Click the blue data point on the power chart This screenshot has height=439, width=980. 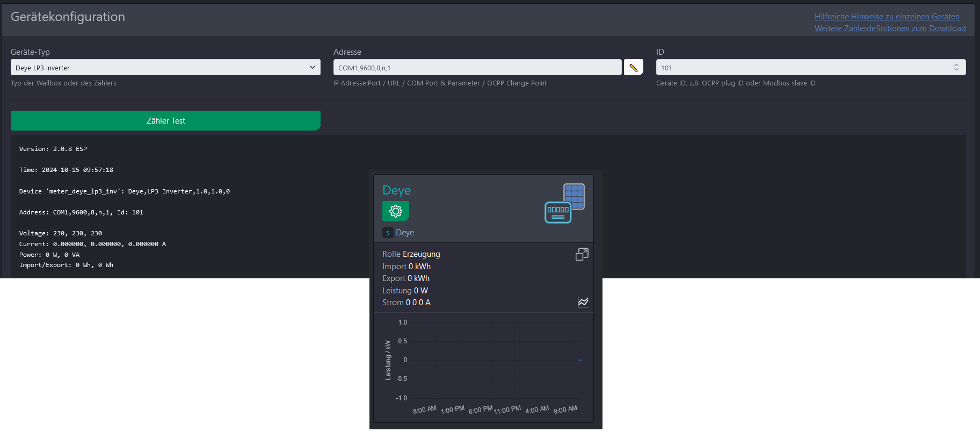tap(580, 360)
